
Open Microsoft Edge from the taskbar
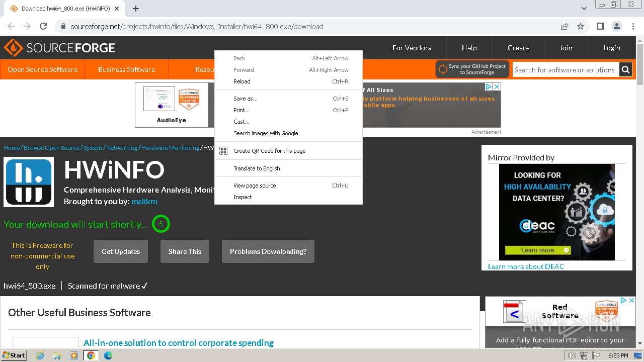click(x=108, y=355)
